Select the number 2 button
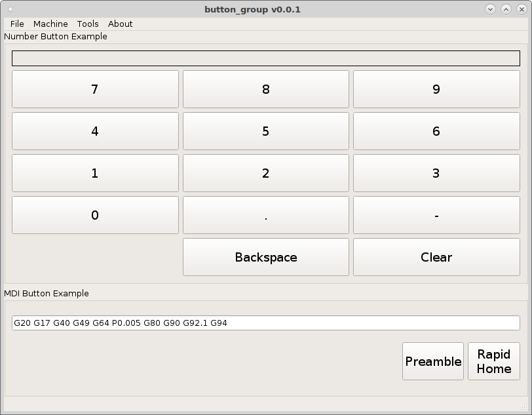The image size is (532, 415). [x=265, y=173]
